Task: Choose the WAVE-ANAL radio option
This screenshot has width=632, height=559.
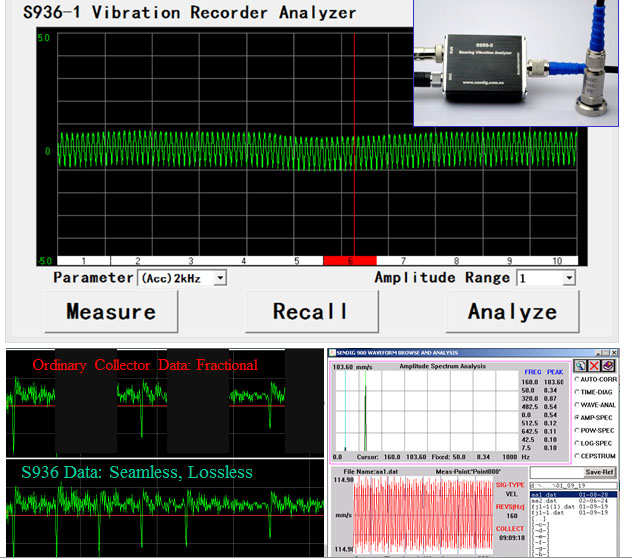Action: pyautogui.click(x=575, y=404)
